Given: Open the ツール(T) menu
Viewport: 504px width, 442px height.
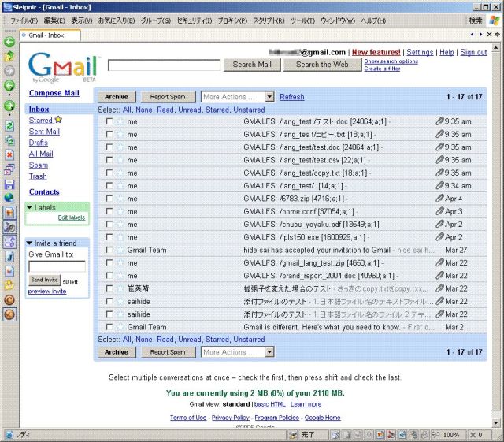Looking at the screenshot, I should pyautogui.click(x=302, y=20).
